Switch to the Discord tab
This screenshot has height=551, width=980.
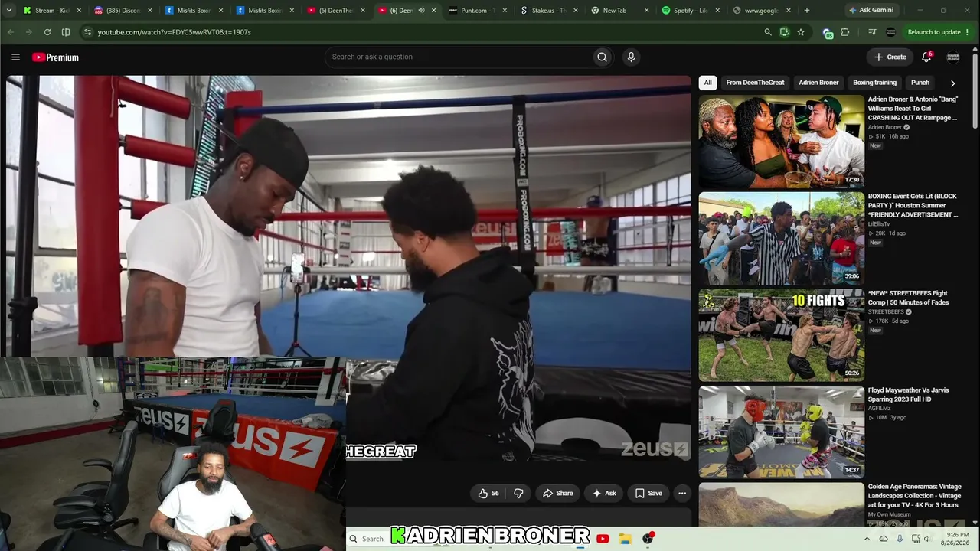pos(123,11)
